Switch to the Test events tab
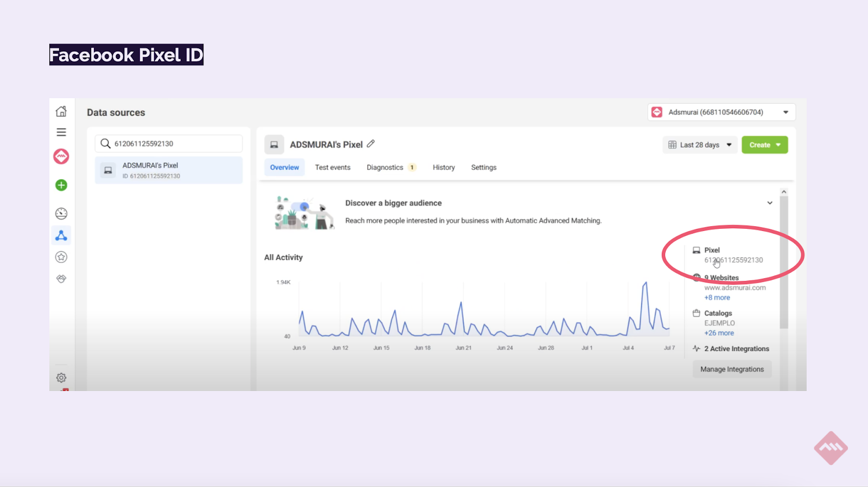Viewport: 868px width, 487px height. [333, 168]
